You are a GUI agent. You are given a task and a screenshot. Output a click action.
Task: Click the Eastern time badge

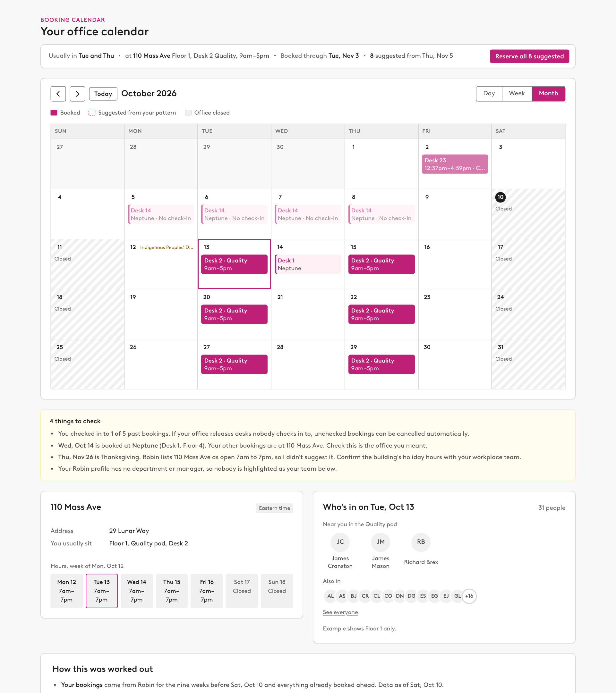pyautogui.click(x=274, y=508)
